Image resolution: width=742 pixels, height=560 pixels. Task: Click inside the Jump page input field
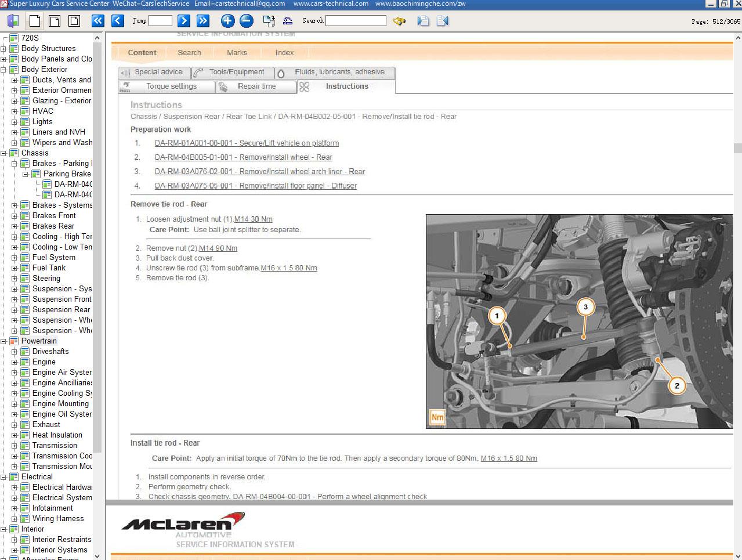(160, 21)
